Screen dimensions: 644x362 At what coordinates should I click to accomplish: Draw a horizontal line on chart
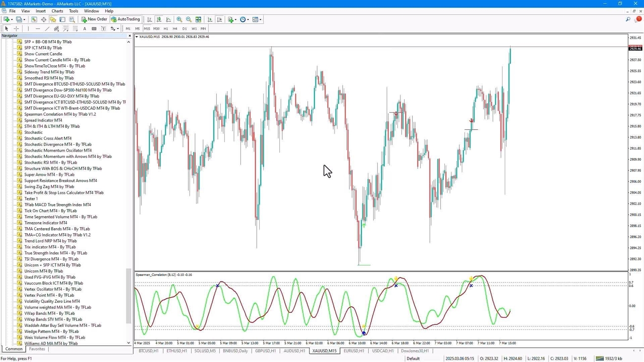[37, 29]
